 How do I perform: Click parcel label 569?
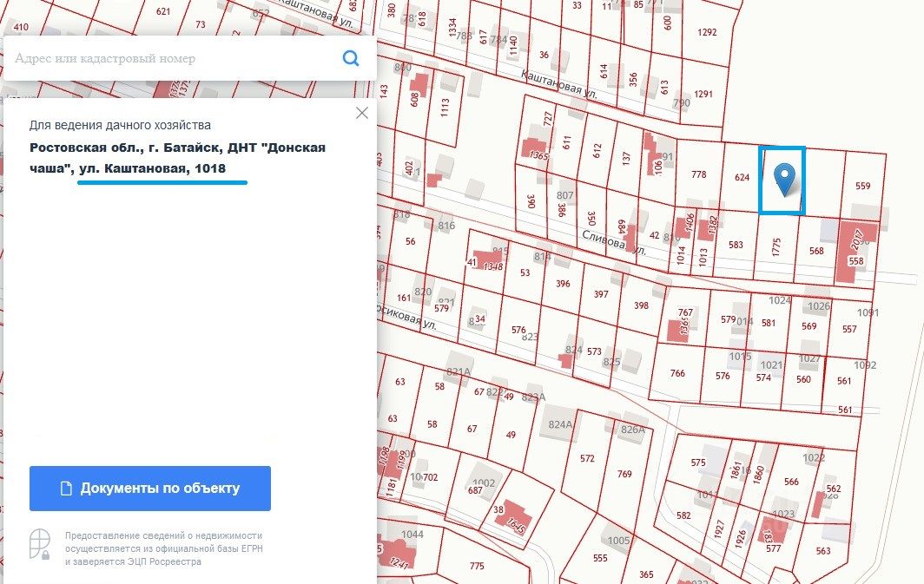click(809, 326)
